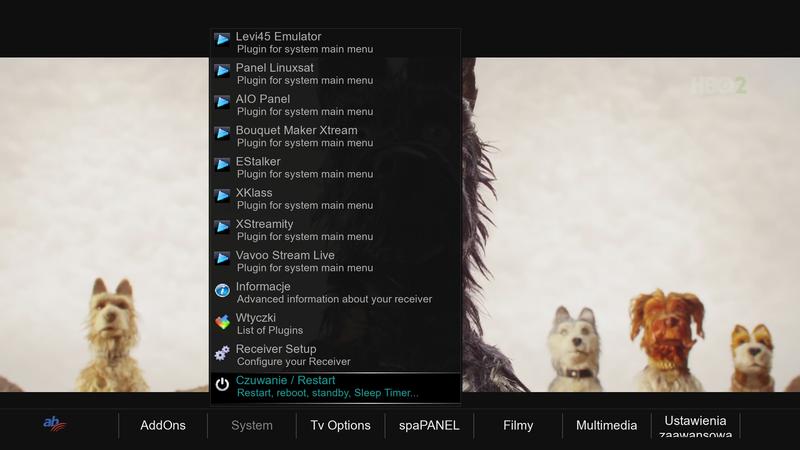The image size is (800, 450).
Task: Click the Bouquet Maker Xtream play icon
Action: tap(222, 133)
